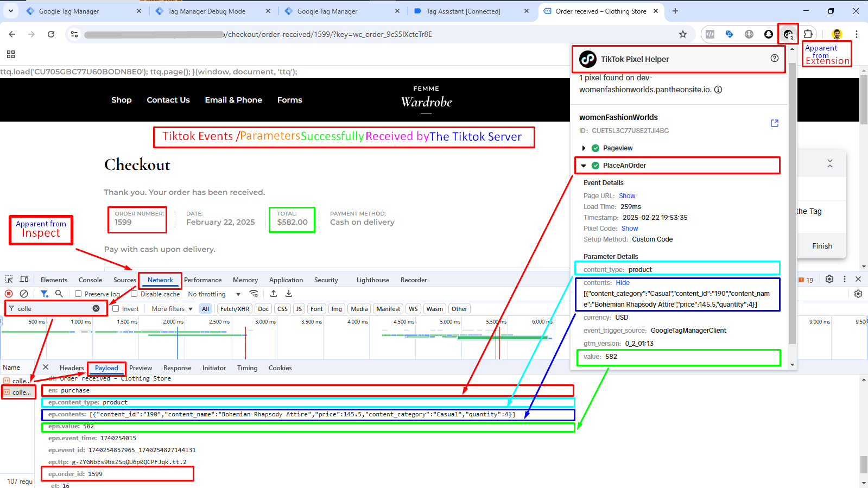Import a HAR file with upload icon

click(274, 294)
